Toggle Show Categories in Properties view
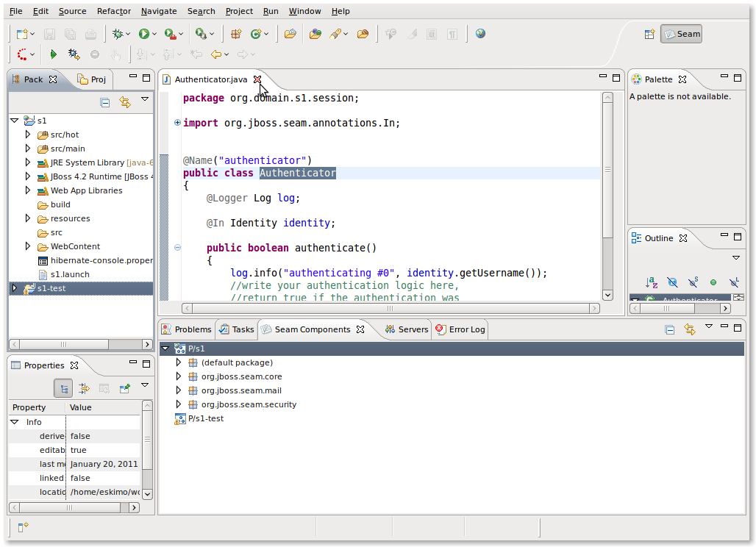Image resolution: width=756 pixels, height=547 pixels. pyautogui.click(x=63, y=388)
